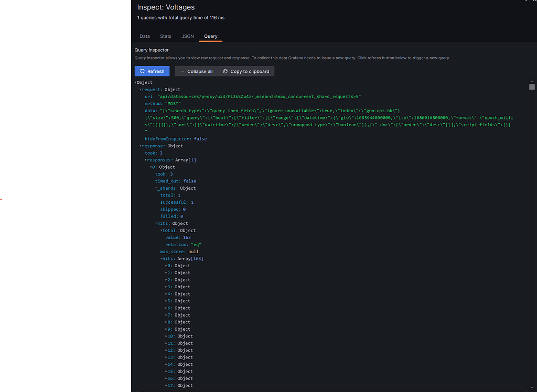
Task: Switch to the Data tab
Action: 145,36
